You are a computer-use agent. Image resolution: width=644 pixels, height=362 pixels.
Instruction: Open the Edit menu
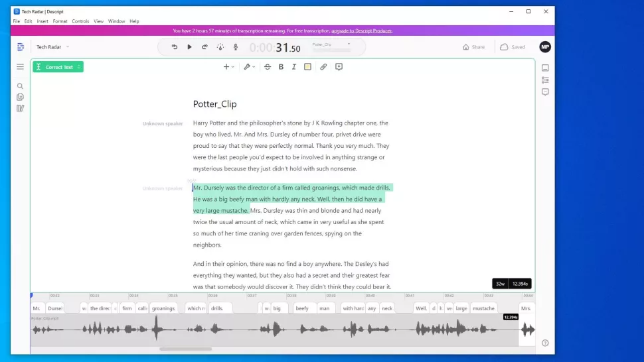pos(28,21)
